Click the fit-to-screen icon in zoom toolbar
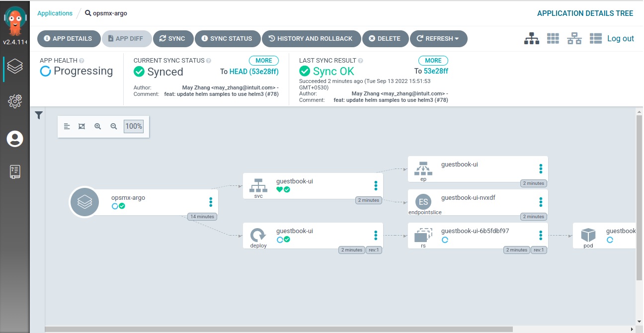Viewport: 644px width, 333px height. tap(82, 126)
